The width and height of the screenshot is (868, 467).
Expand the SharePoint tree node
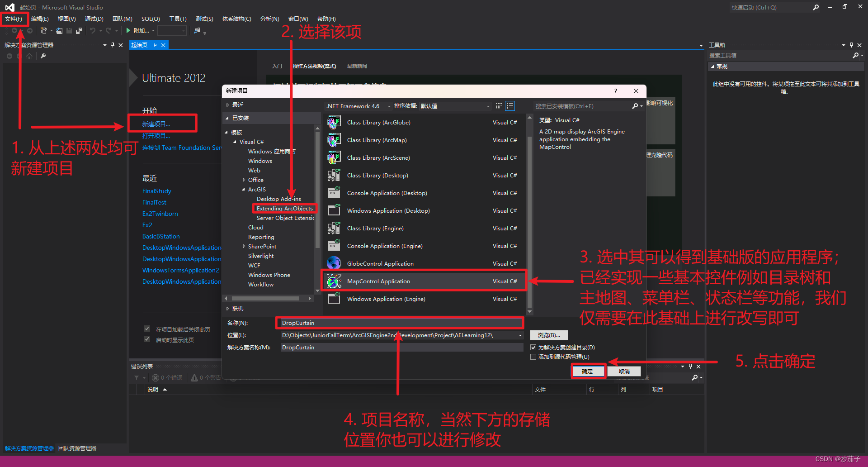(x=244, y=247)
